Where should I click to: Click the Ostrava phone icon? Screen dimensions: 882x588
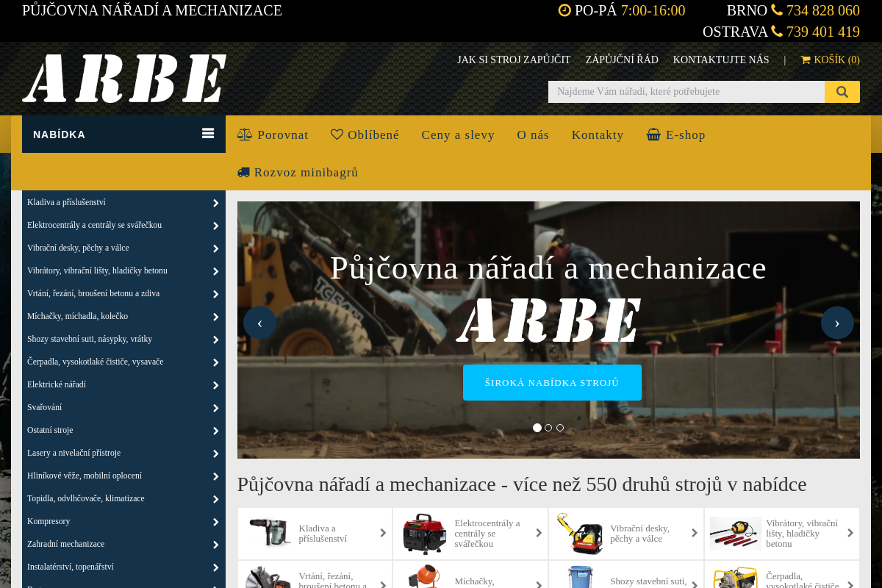click(x=777, y=32)
